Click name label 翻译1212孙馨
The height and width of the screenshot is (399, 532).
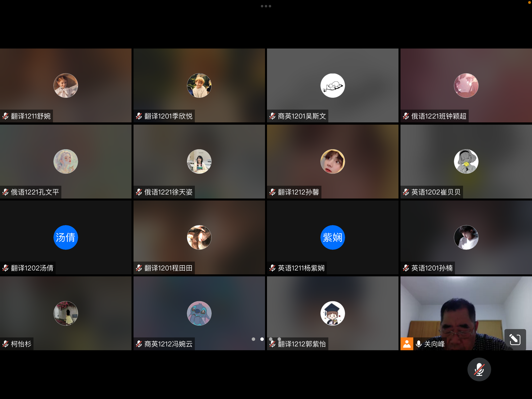(x=298, y=192)
